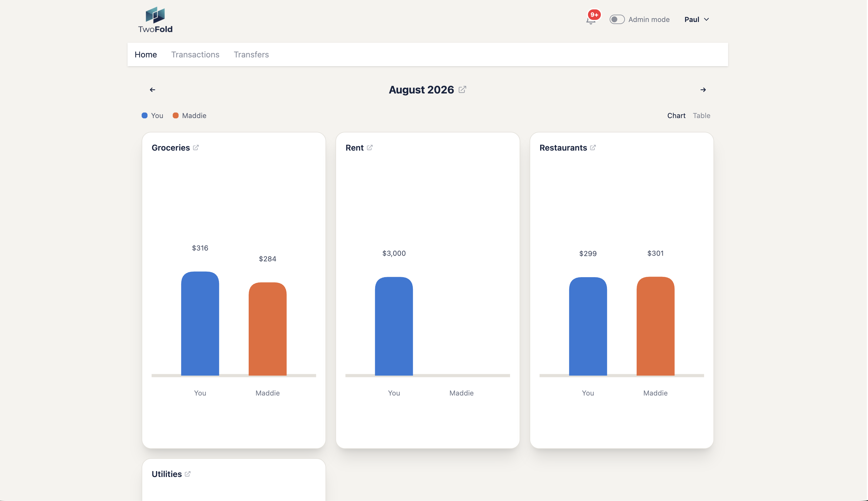This screenshot has height=501, width=868.
Task: Open Utilities external link icon
Action: [188, 474]
